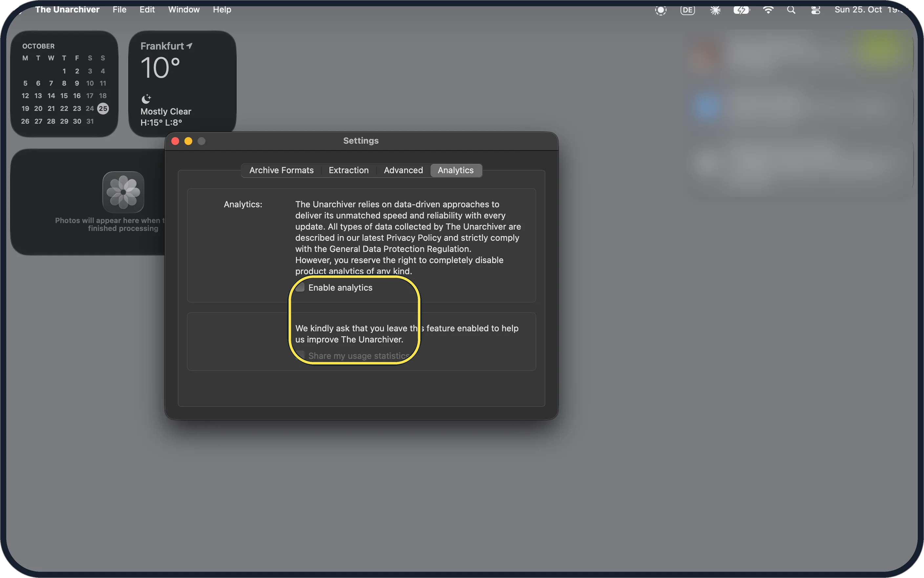Close the Settings window with red button

[x=175, y=141]
